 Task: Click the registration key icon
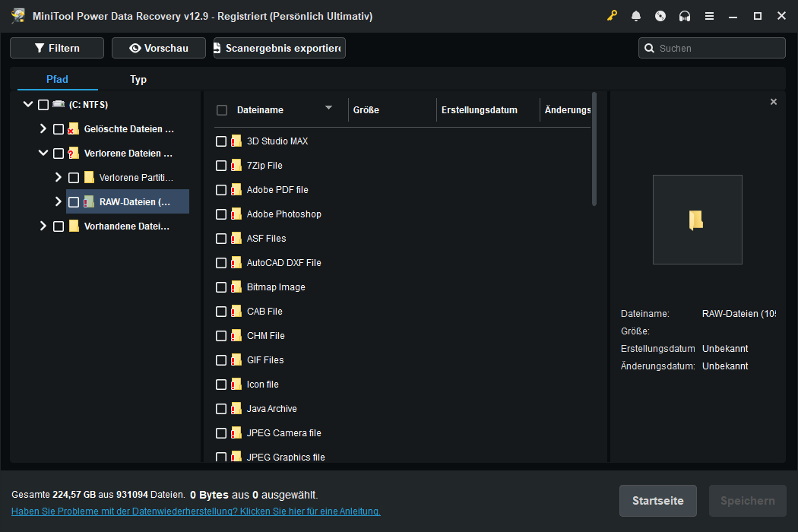pos(612,16)
